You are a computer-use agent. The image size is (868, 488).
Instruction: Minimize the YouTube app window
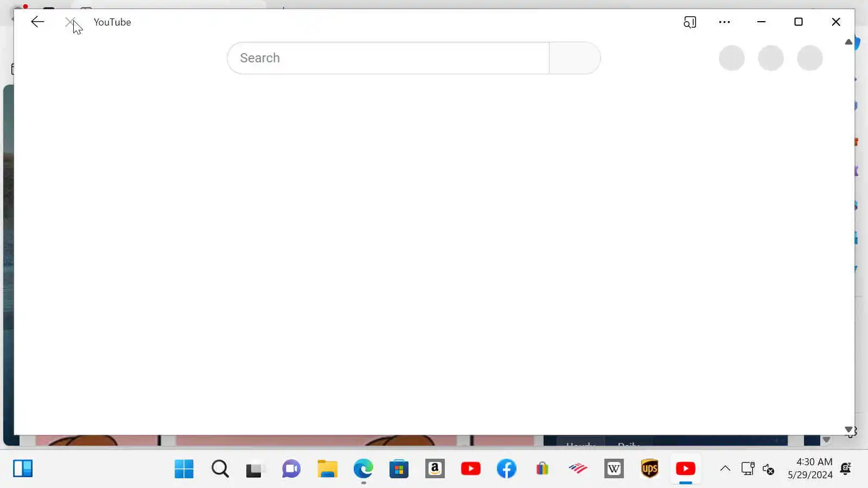pyautogui.click(x=761, y=22)
